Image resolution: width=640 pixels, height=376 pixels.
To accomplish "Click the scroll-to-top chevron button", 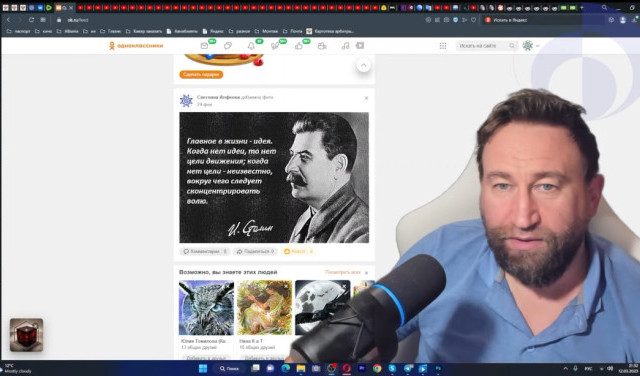I will (363, 65).
